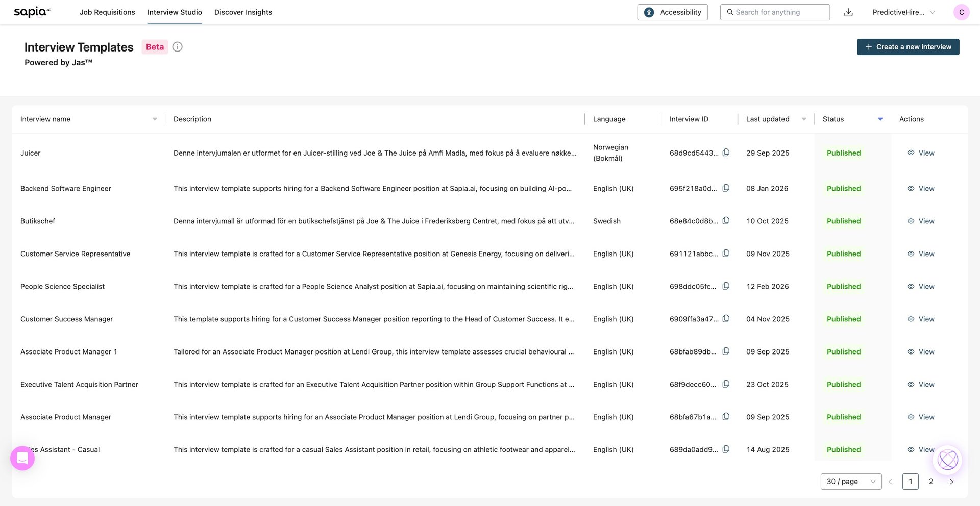Open the Jas assistant orb icon
Viewport: 980px width, 506px height.
947,460
